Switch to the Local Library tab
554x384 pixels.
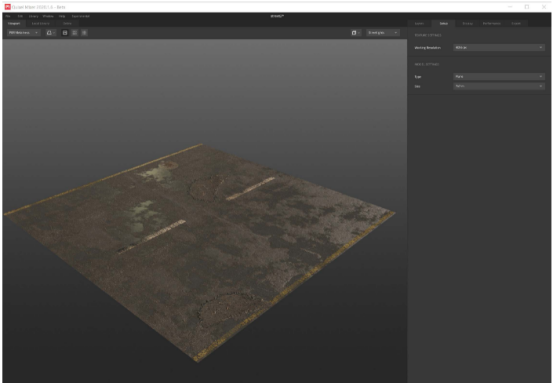pyautogui.click(x=41, y=23)
